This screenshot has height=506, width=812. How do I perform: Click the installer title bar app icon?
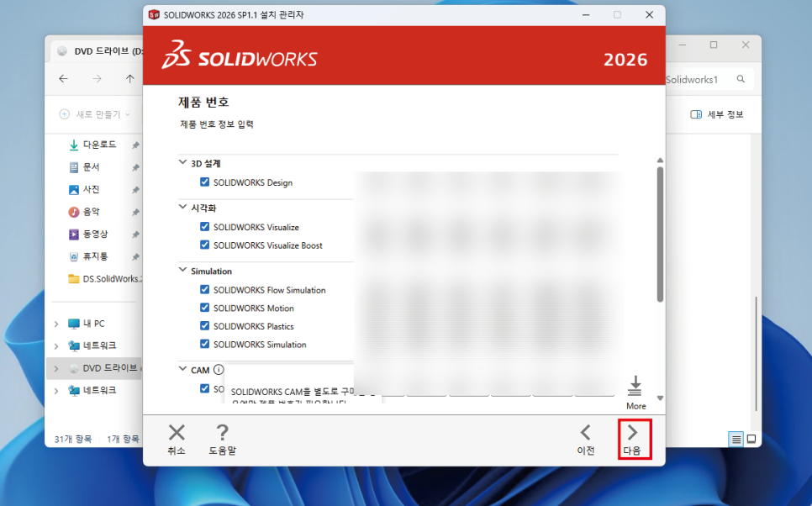154,14
